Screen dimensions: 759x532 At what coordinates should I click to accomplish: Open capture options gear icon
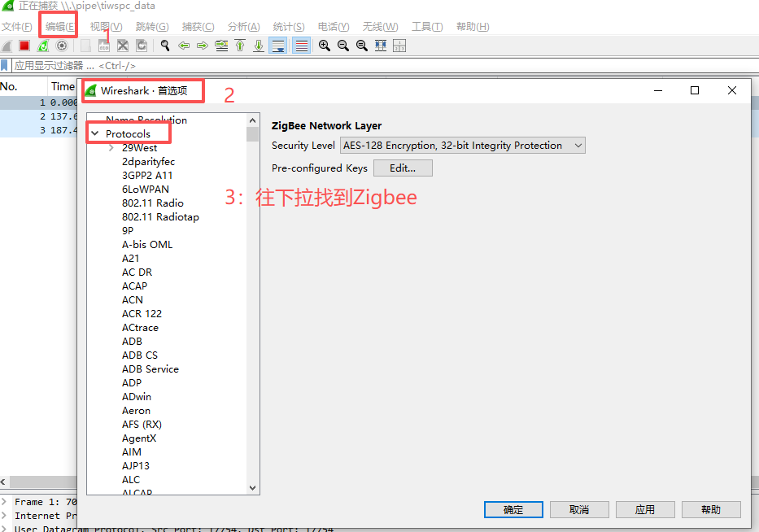click(x=62, y=46)
